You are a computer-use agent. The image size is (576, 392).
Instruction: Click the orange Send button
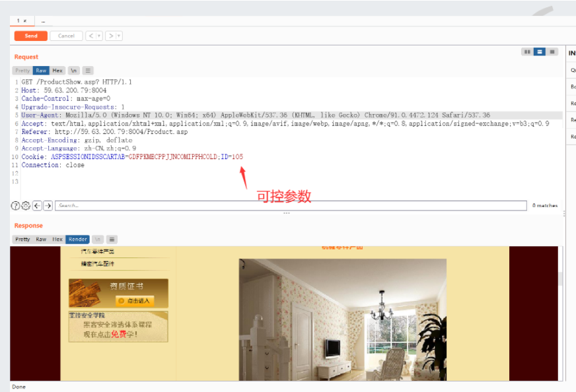tap(31, 36)
